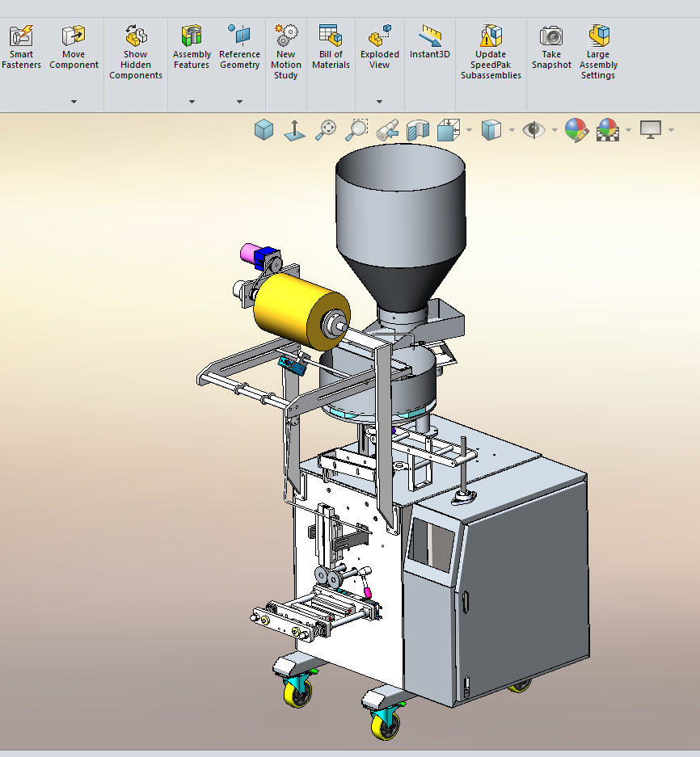Expand the Display Style dropdown arrow
The image size is (700, 757).
pos(512,130)
